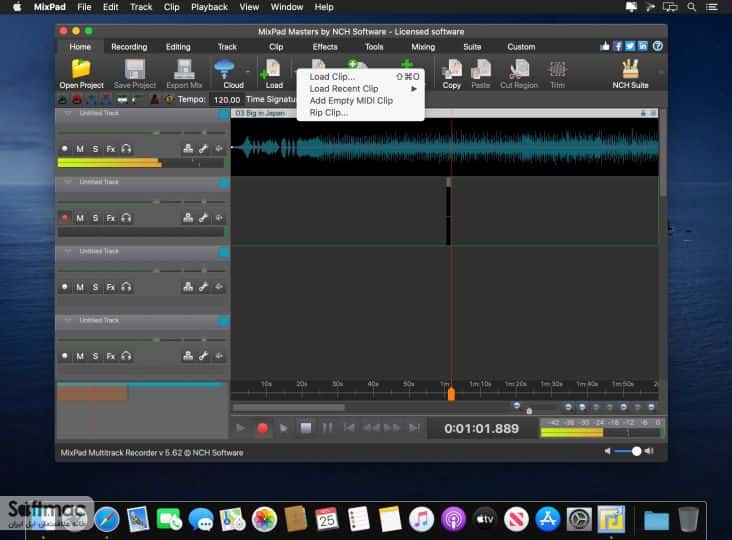Collapse the first Untitled Track triangle
The image size is (732, 540).
(x=68, y=113)
